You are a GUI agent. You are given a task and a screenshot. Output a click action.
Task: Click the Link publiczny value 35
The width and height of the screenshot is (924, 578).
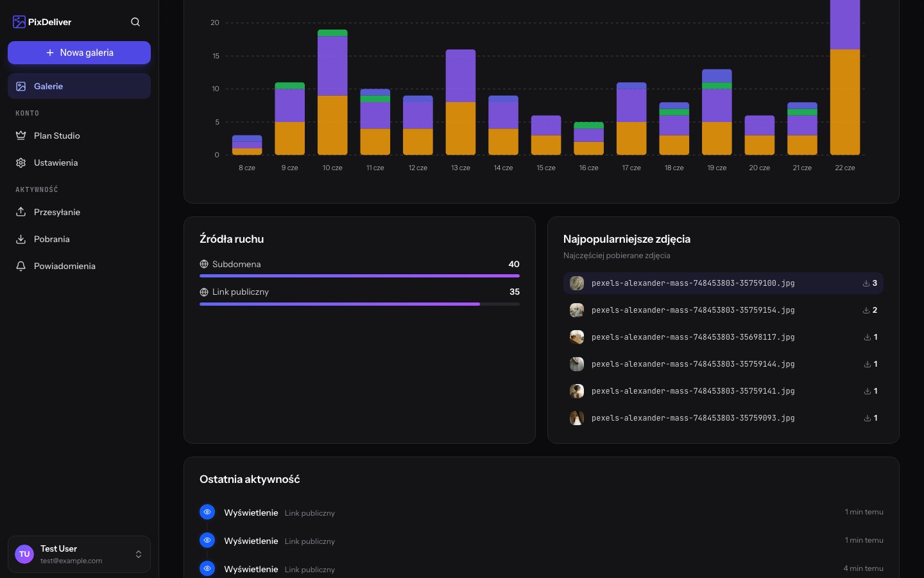pyautogui.click(x=515, y=292)
